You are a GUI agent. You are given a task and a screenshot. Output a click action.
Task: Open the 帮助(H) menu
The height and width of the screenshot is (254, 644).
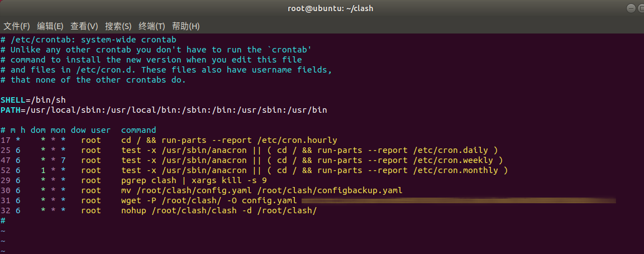(186, 26)
